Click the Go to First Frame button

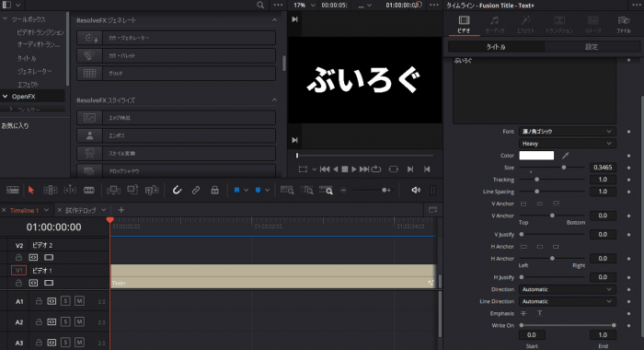(x=325, y=169)
